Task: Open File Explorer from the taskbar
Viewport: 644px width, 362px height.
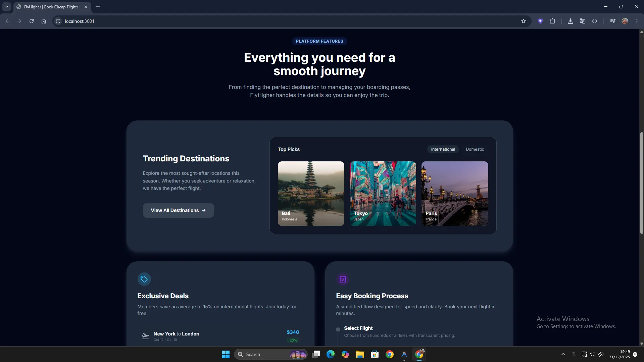Action: point(360,354)
